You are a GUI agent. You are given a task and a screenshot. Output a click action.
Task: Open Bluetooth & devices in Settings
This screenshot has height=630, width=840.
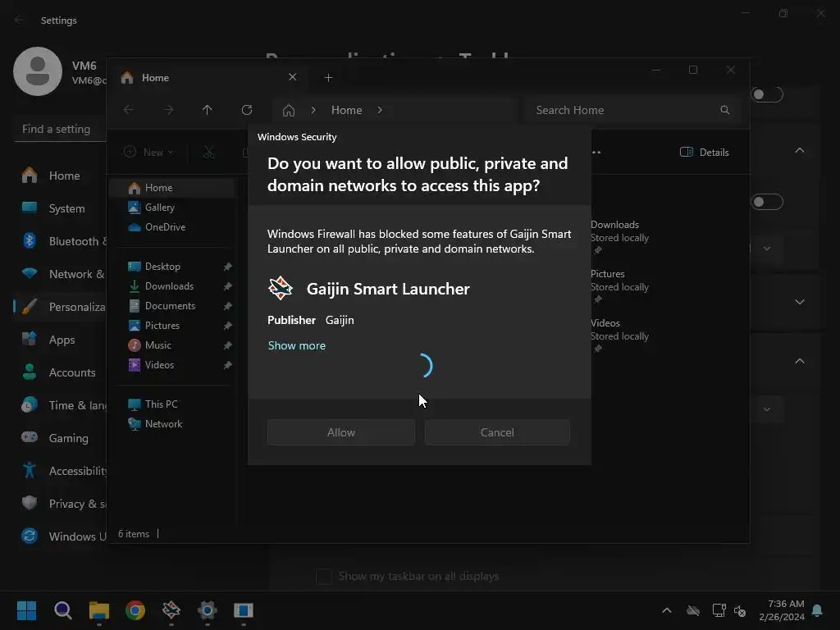coord(61,241)
